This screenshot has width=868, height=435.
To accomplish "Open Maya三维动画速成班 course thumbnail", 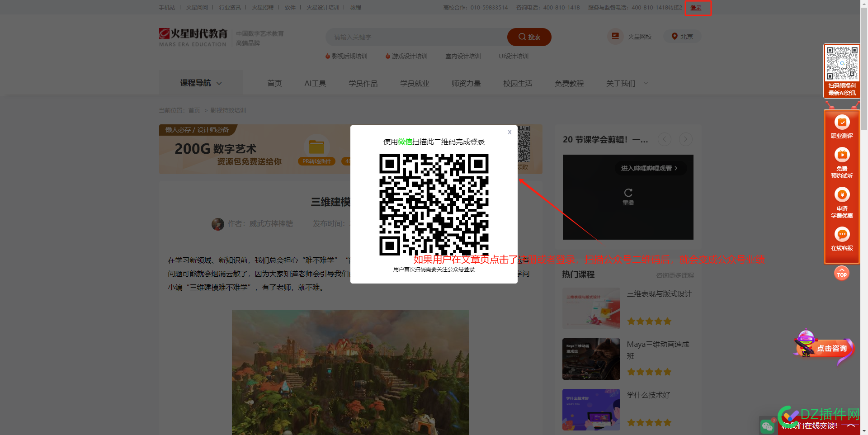I will coord(591,359).
